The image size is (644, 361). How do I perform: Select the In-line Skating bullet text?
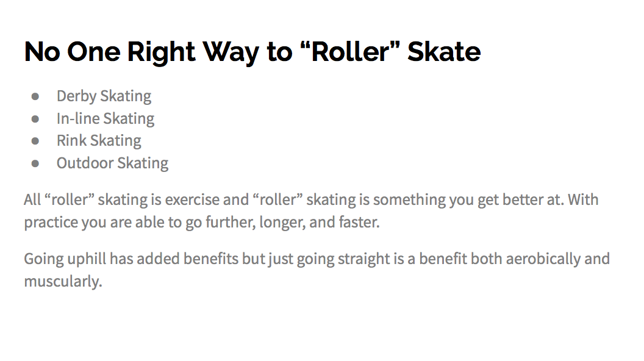click(106, 119)
